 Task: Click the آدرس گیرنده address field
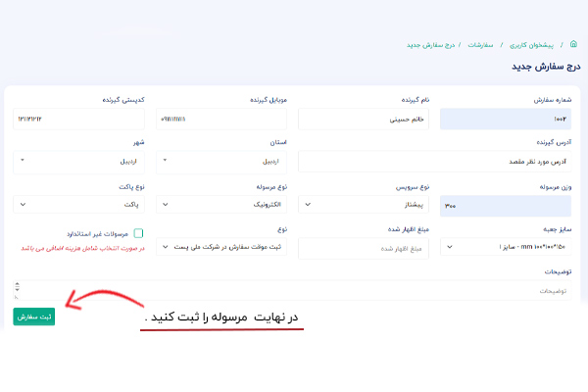click(x=434, y=162)
